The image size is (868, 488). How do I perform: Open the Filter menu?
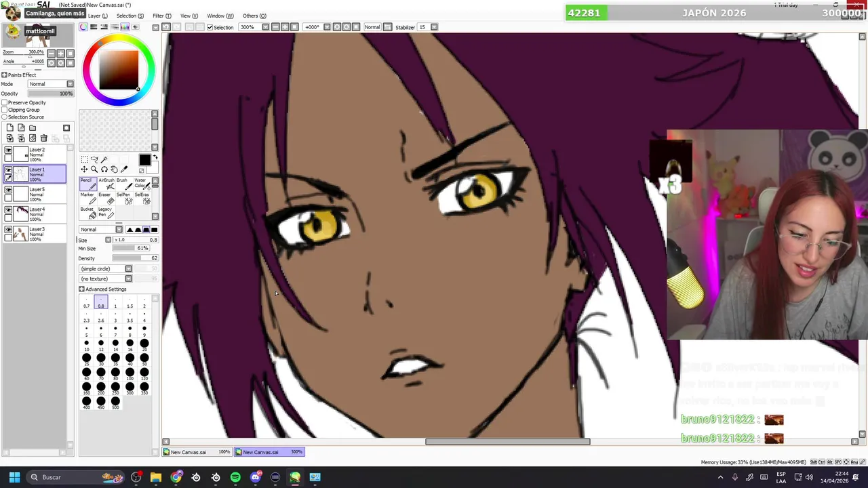tap(161, 16)
